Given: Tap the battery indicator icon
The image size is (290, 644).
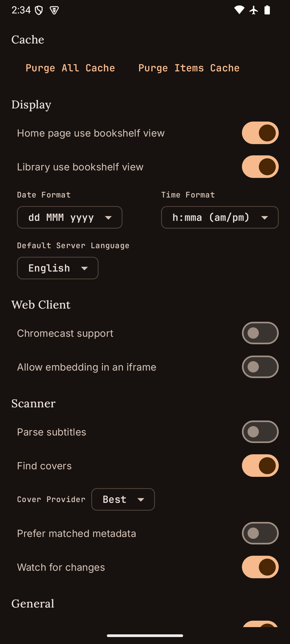Looking at the screenshot, I should [x=267, y=10].
